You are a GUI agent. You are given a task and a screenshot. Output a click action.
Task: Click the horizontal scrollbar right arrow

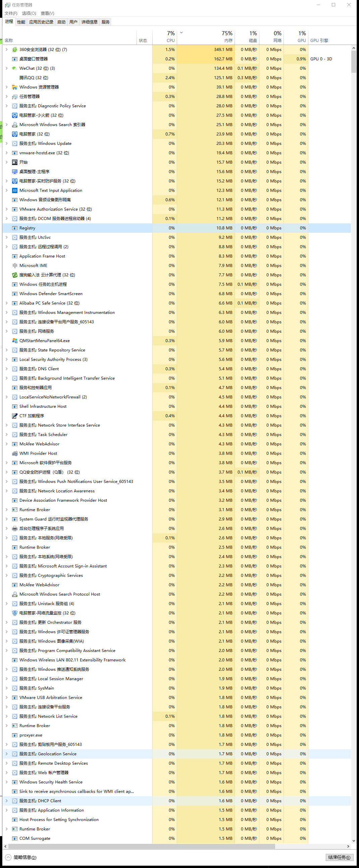348,846
